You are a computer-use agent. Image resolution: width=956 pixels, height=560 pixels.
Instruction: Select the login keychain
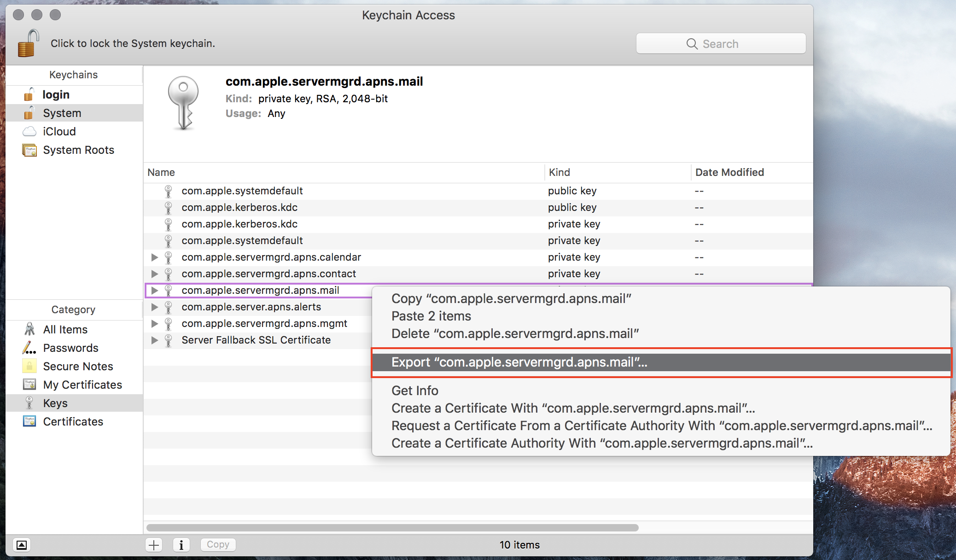tap(56, 95)
